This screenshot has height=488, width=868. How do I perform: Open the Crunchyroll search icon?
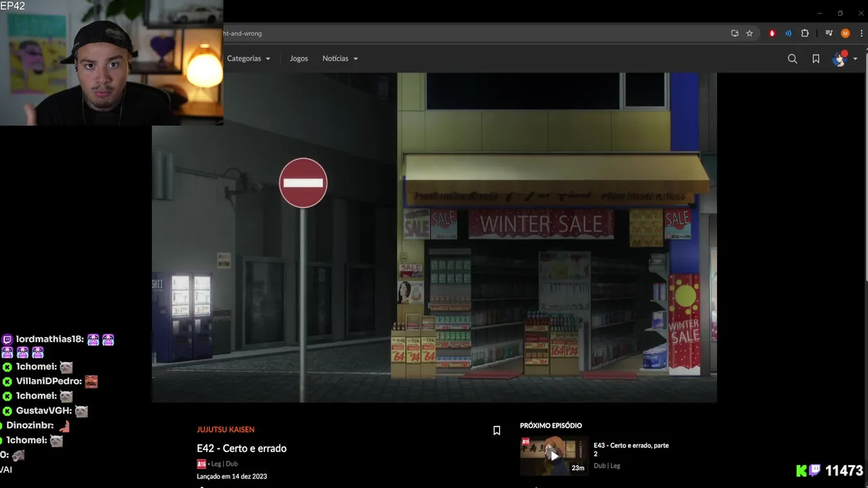coord(792,59)
